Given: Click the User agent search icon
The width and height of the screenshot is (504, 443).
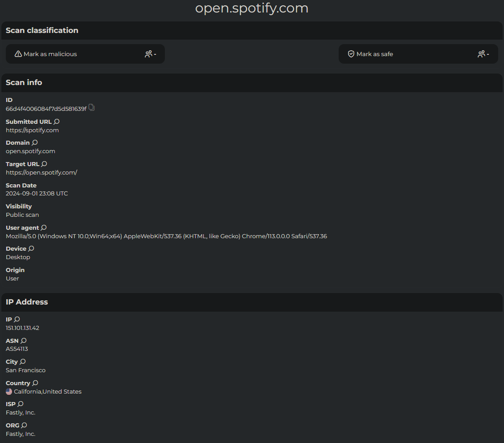Looking at the screenshot, I should coord(44,228).
